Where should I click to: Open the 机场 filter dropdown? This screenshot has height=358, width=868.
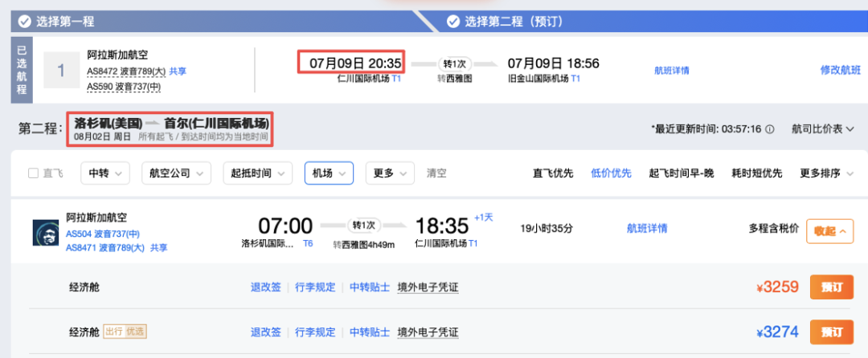pyautogui.click(x=329, y=173)
